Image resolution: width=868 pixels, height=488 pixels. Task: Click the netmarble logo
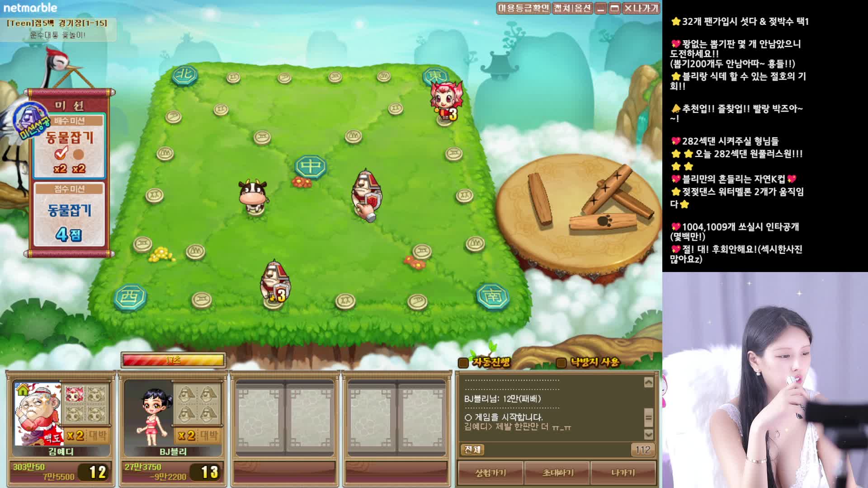pos(30,8)
